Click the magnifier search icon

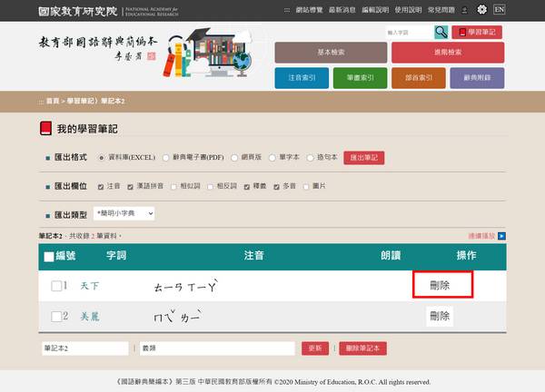click(x=441, y=33)
